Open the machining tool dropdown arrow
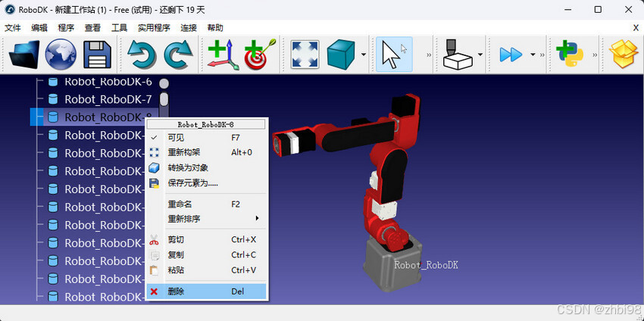 (x=481, y=55)
